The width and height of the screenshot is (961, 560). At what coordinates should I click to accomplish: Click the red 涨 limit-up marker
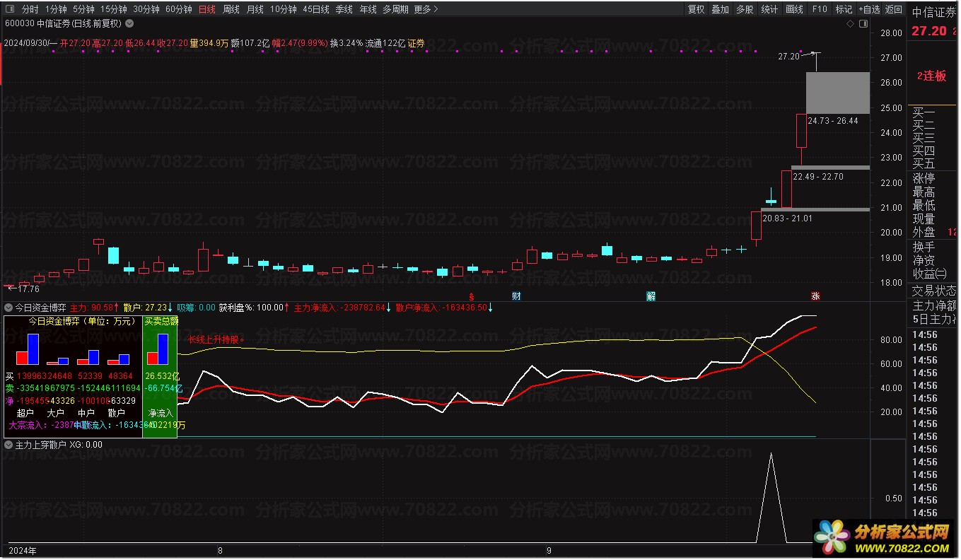click(x=815, y=296)
